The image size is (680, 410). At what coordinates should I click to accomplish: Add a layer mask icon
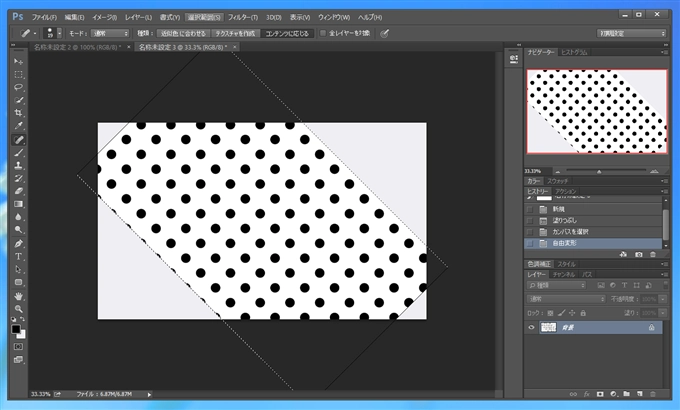[600, 394]
